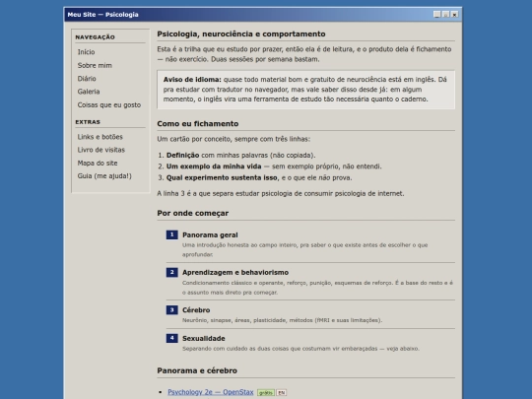
Task: Click the EN language badge
Action: pos(281,392)
